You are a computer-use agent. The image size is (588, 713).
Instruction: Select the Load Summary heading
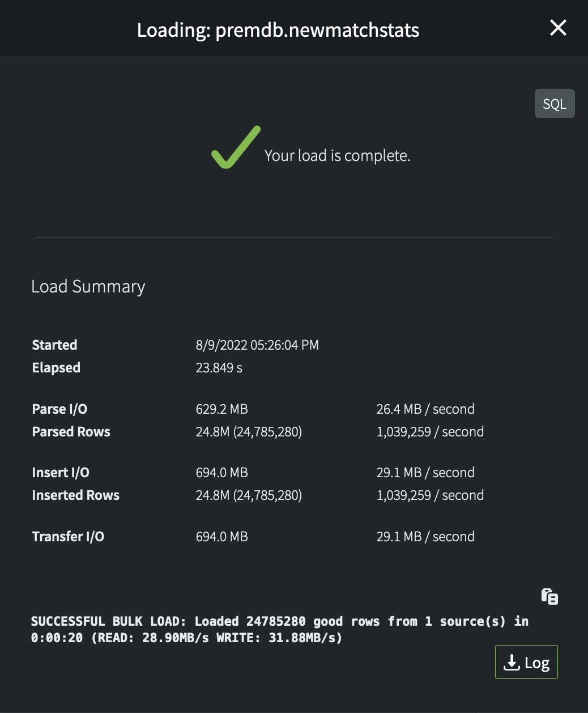coord(88,287)
